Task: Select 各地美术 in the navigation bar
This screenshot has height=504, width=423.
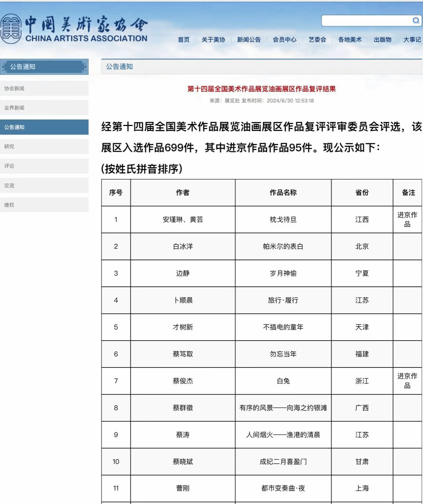Action: click(350, 40)
